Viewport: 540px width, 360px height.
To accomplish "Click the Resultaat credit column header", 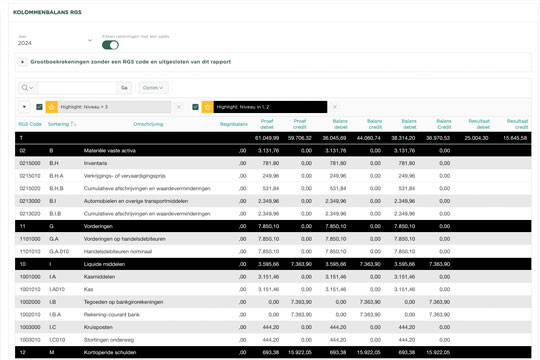I will 517,124.
